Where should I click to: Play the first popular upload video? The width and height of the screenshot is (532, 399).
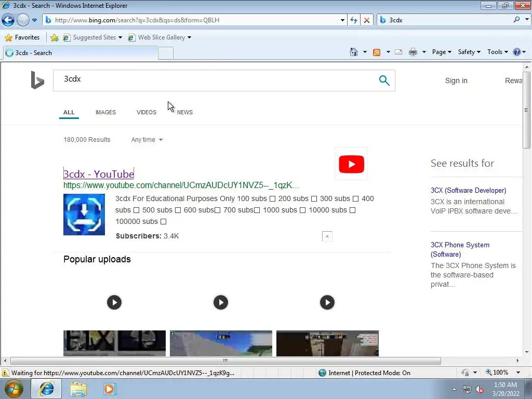click(x=114, y=302)
